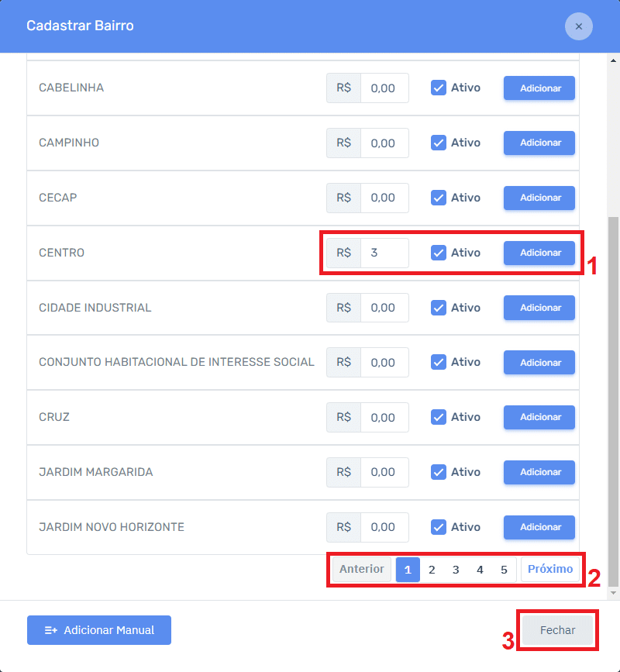Uncheck Ativo for CABELINHA
Viewport: 620px width, 672px height.
coord(439,88)
